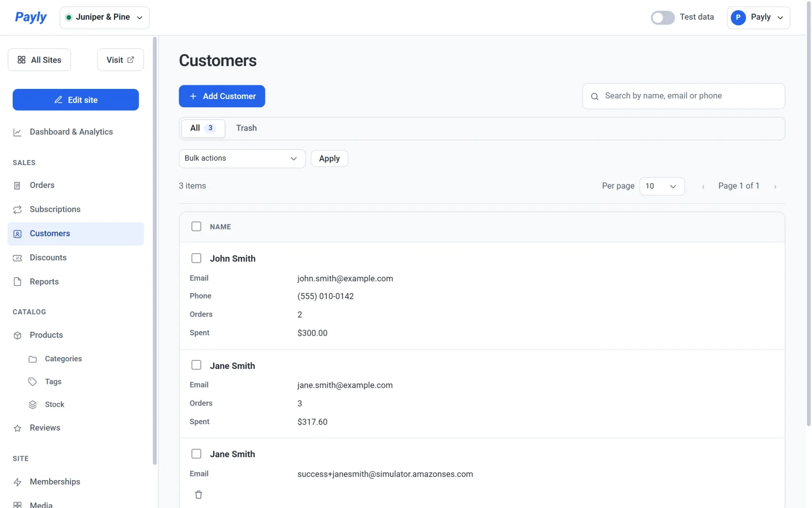The image size is (812, 508).
Task: Click the Categories folder icon
Action: [32, 359]
